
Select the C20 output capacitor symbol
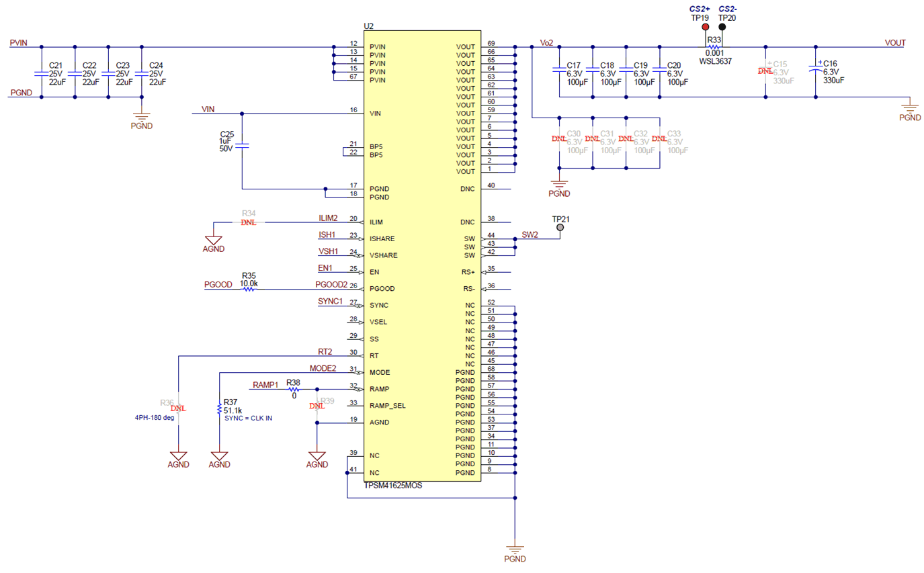tap(659, 69)
